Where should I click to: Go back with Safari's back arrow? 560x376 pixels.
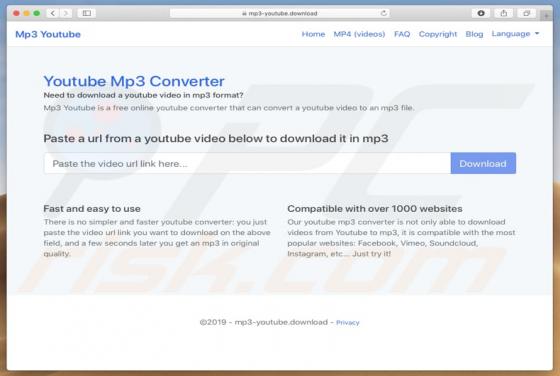pos(53,13)
